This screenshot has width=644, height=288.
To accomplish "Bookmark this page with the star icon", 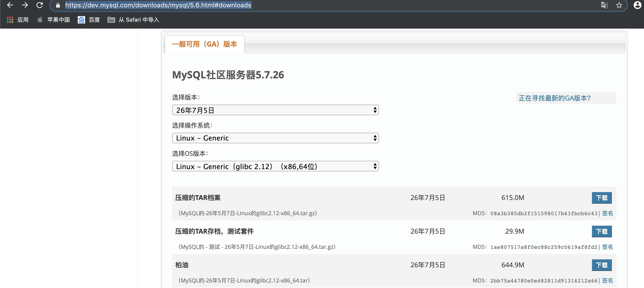I will (x=619, y=5).
